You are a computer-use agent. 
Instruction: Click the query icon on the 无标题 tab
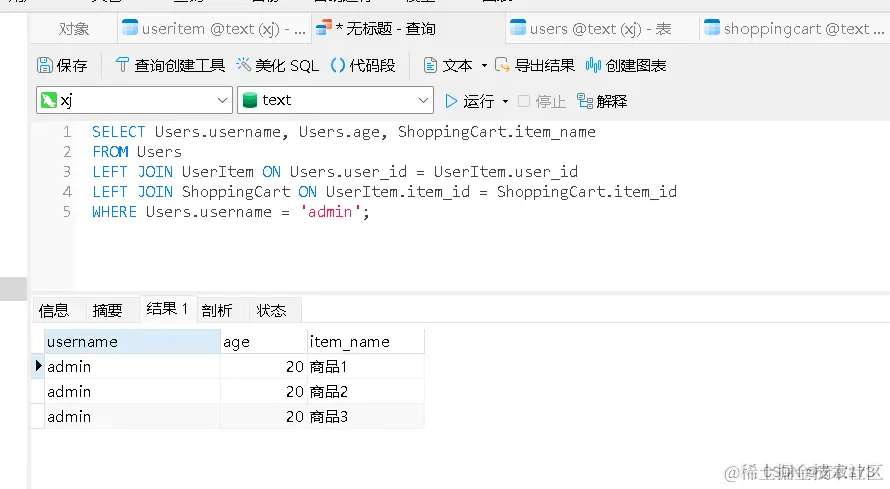click(x=324, y=27)
